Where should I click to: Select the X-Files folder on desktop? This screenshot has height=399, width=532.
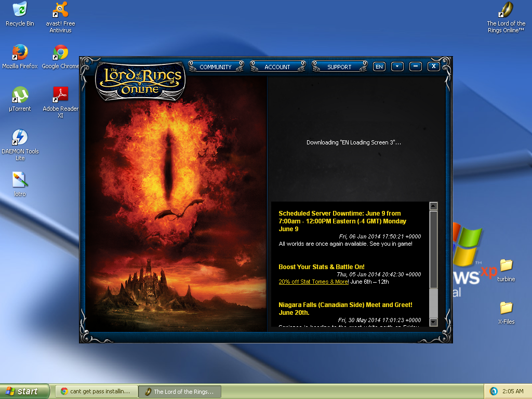[506, 313]
